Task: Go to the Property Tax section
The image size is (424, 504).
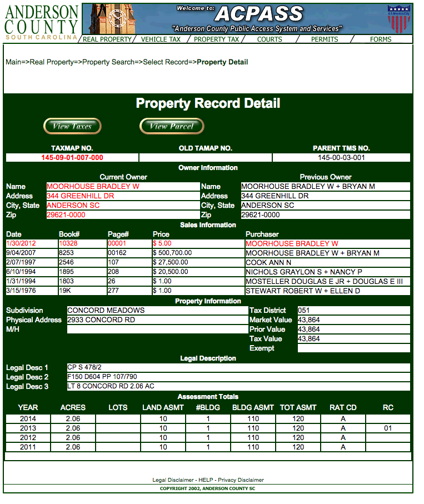Action: click(x=216, y=39)
